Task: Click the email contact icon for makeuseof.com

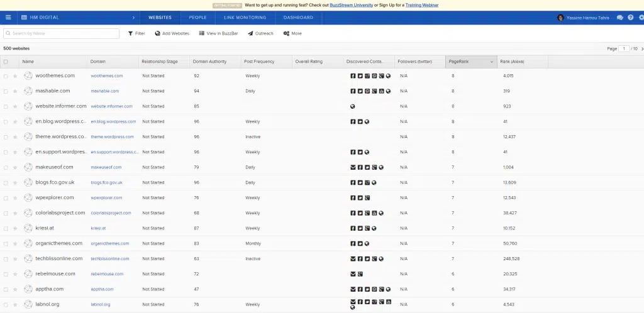Action: click(x=353, y=167)
